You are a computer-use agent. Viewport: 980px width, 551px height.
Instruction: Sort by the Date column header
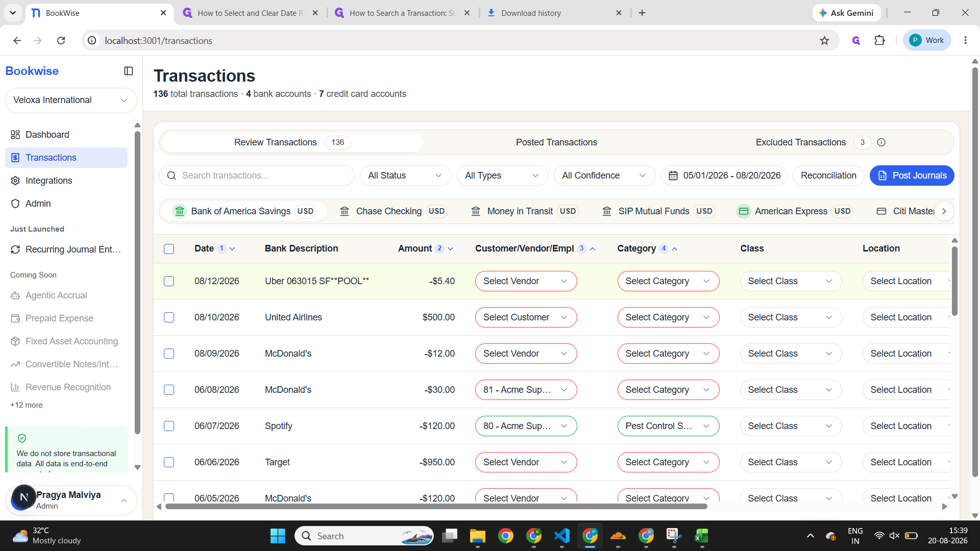[214, 248]
